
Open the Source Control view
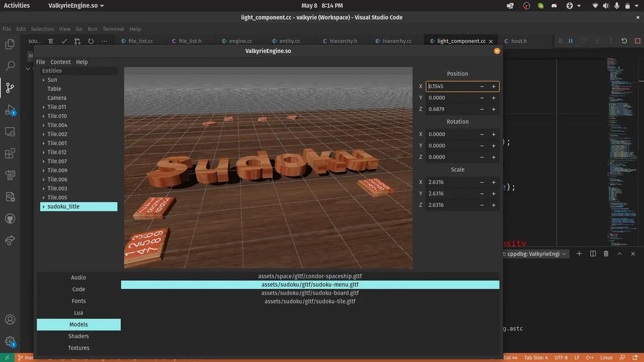10,87
